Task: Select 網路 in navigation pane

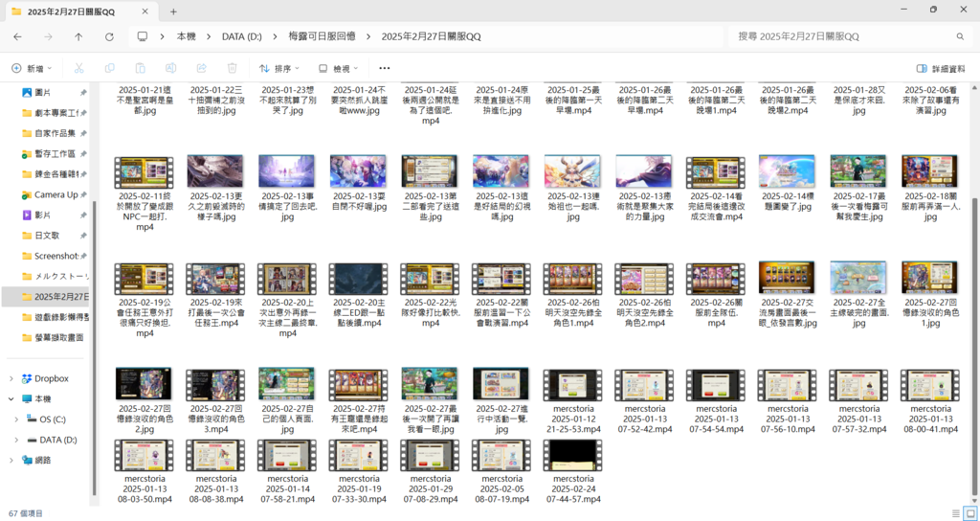Action: tap(38, 461)
